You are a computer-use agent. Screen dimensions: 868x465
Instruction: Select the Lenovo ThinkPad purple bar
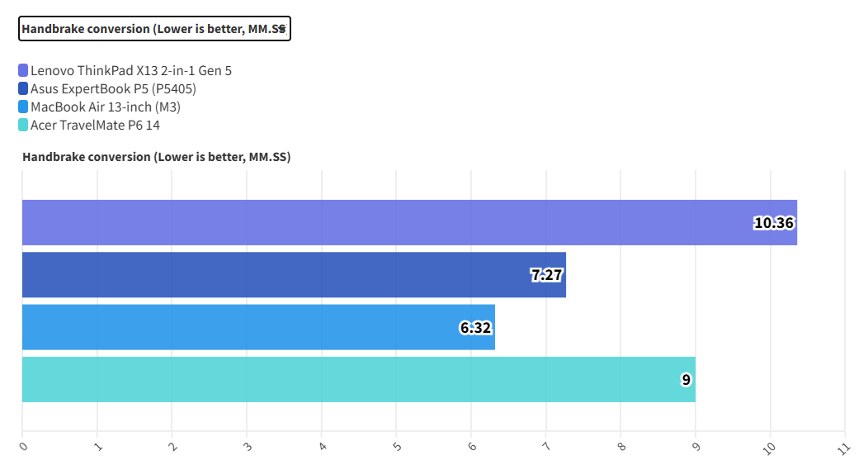[x=371, y=222]
